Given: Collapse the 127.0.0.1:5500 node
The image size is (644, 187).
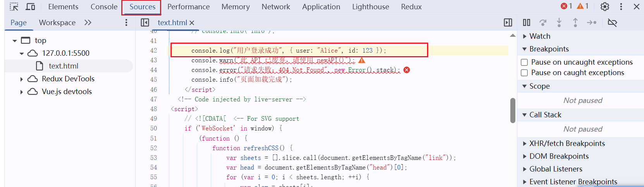Looking at the screenshot, I should (22, 53).
